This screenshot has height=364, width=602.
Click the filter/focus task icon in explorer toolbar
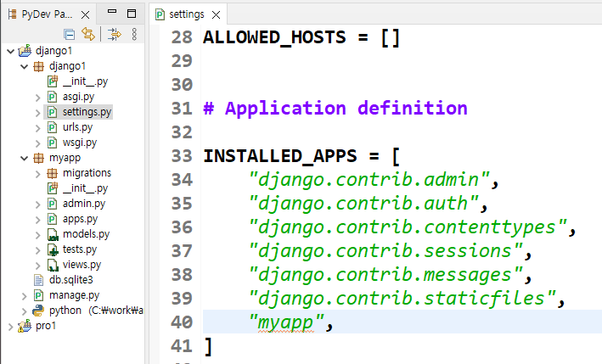114,34
